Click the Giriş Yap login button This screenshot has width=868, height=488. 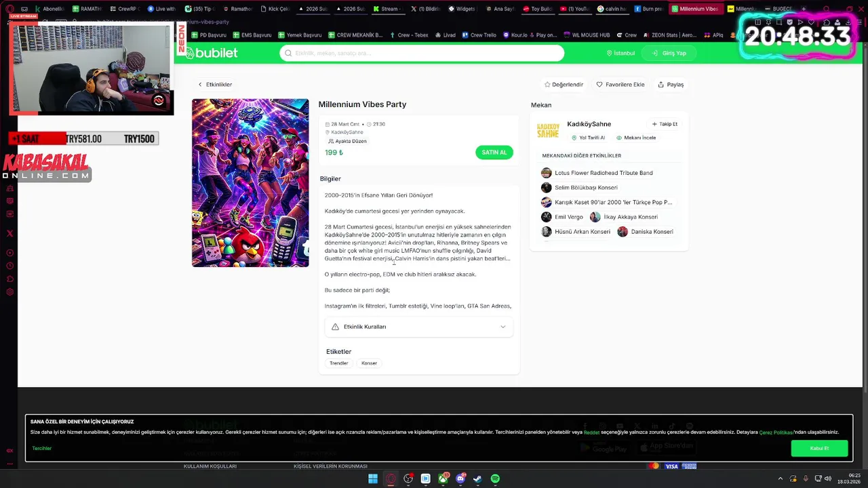click(669, 53)
